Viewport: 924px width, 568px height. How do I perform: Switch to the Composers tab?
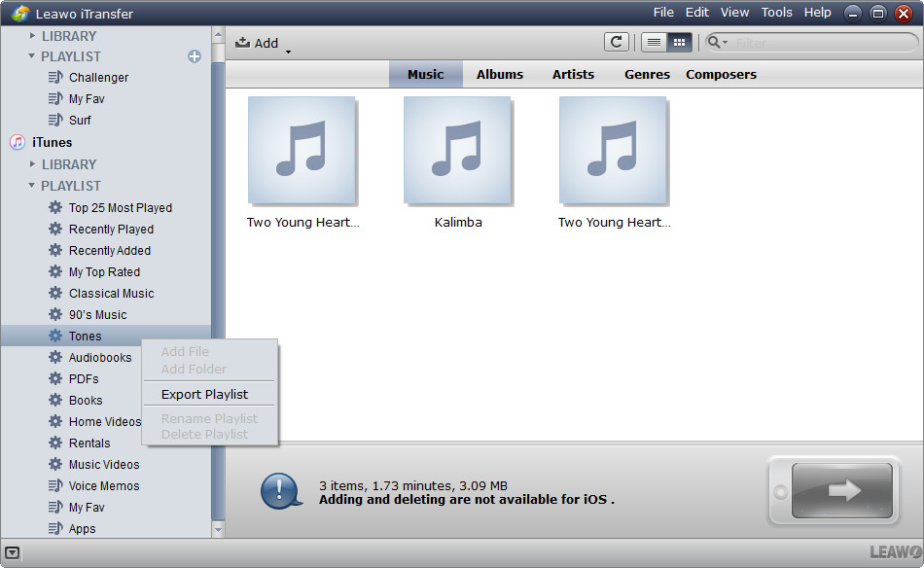point(721,74)
